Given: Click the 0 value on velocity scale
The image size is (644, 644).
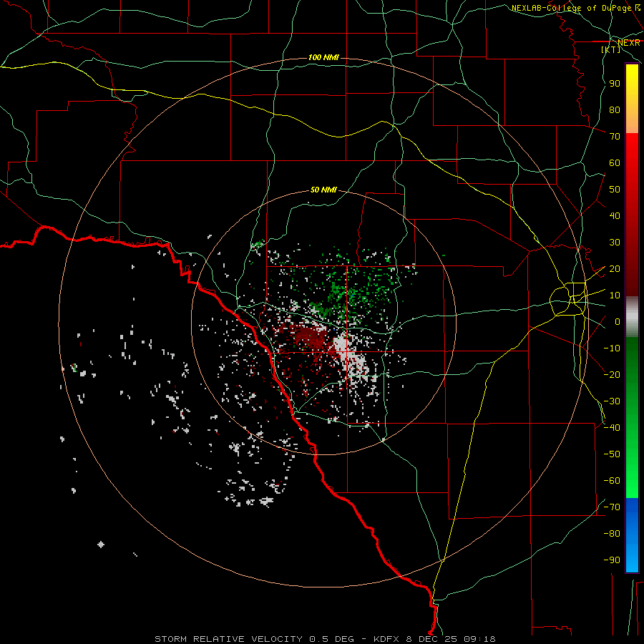Looking at the screenshot, I should pyautogui.click(x=618, y=322).
